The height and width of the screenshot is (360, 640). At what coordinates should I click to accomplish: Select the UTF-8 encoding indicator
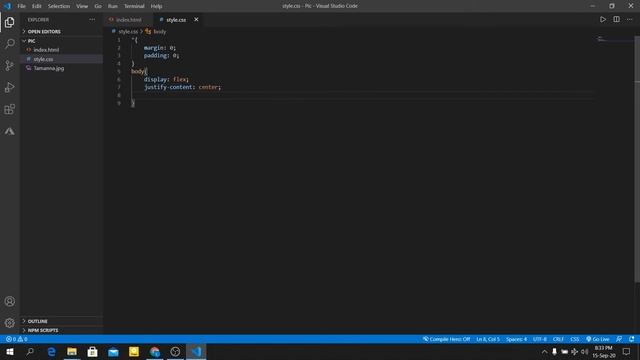pyautogui.click(x=540, y=339)
